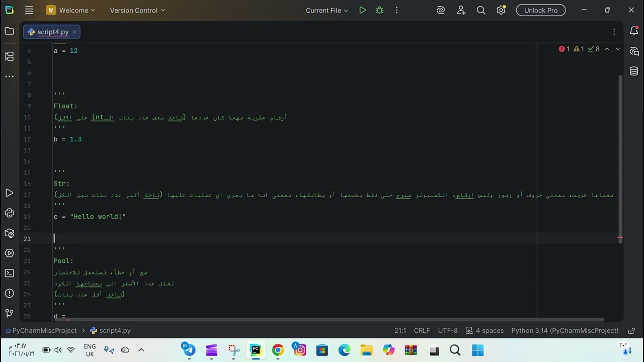Open Google Chrome from the taskbar
This screenshot has height=362, width=644.
tap(278, 350)
